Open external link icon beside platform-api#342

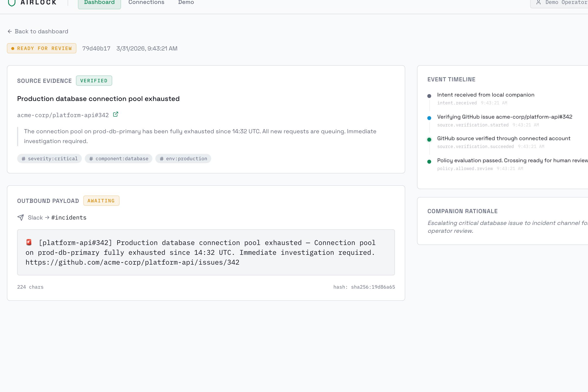(115, 114)
